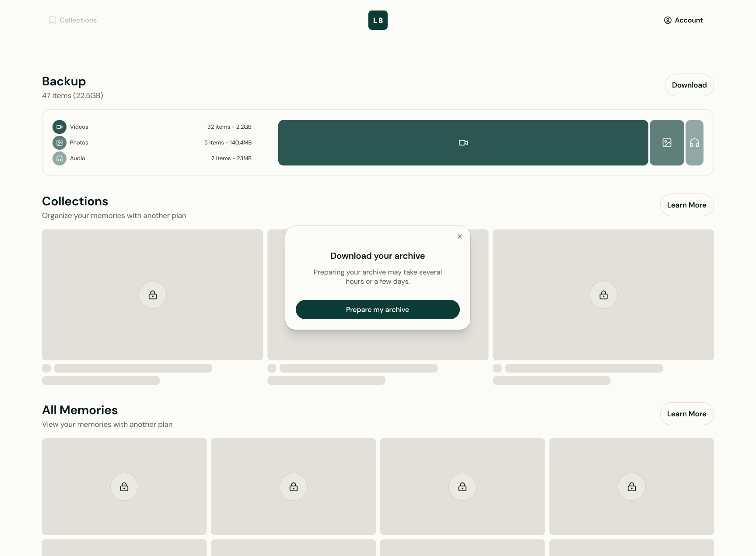The width and height of the screenshot is (756, 556).
Task: Click lock icon on first memory tile
Action: (x=124, y=487)
